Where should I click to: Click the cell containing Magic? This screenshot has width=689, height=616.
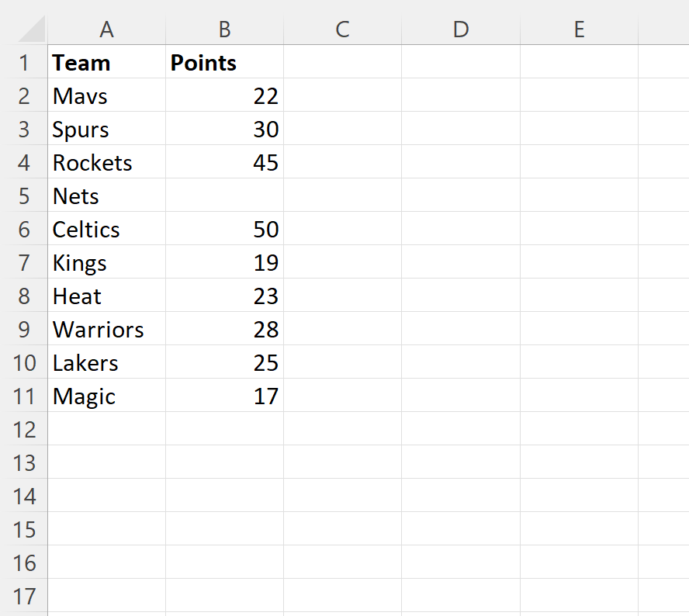[x=106, y=396]
